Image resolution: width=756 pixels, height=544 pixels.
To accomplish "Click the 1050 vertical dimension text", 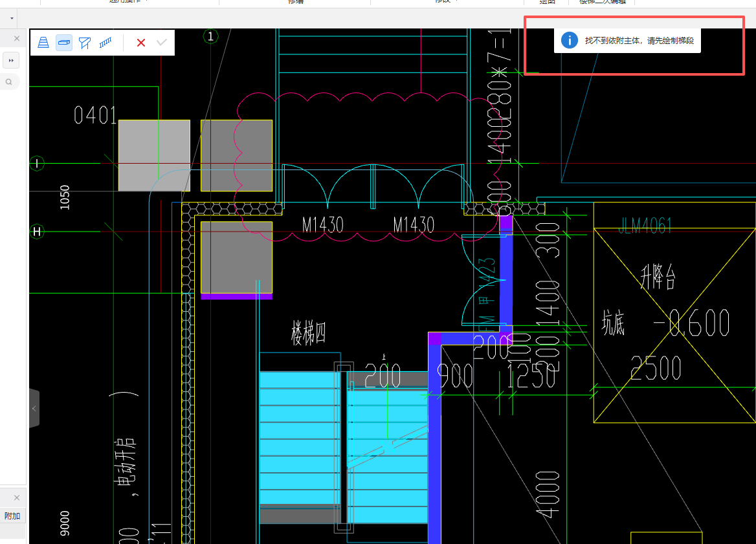I will 65,197.
